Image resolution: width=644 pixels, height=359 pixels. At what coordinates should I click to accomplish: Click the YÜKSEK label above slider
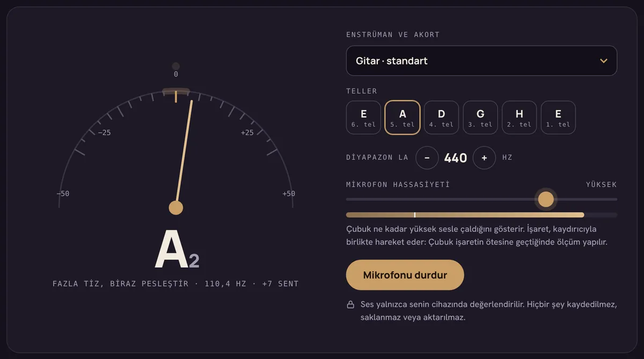click(602, 185)
